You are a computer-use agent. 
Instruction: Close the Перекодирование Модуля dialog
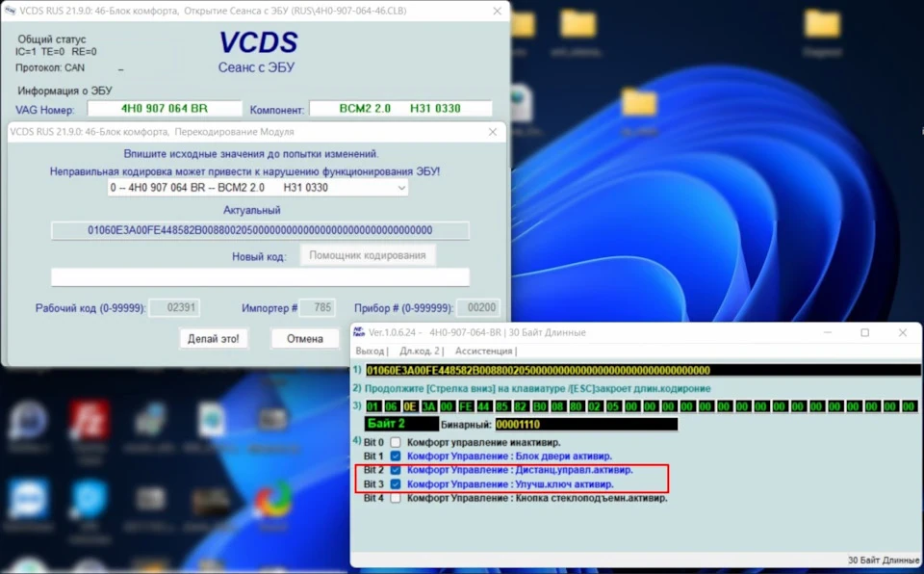[x=493, y=132]
